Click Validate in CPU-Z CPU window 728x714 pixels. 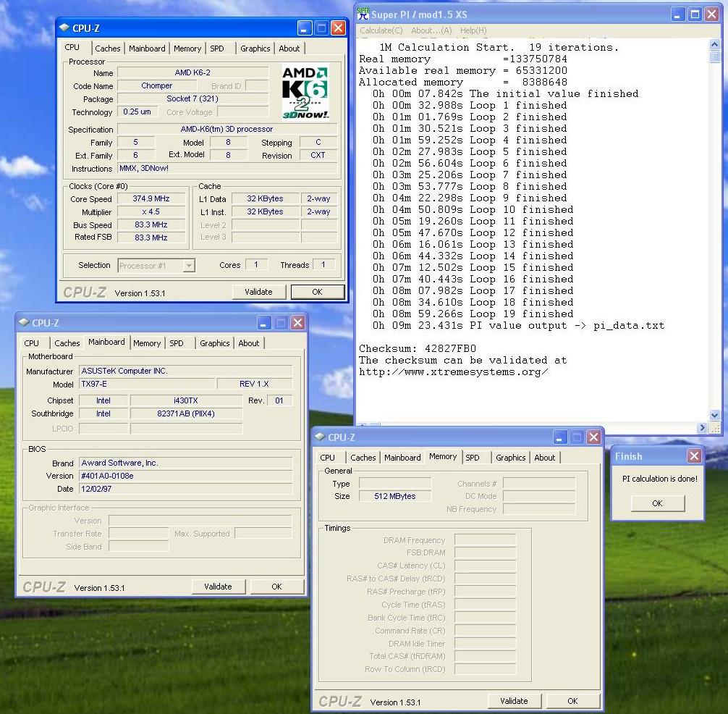pos(258,292)
